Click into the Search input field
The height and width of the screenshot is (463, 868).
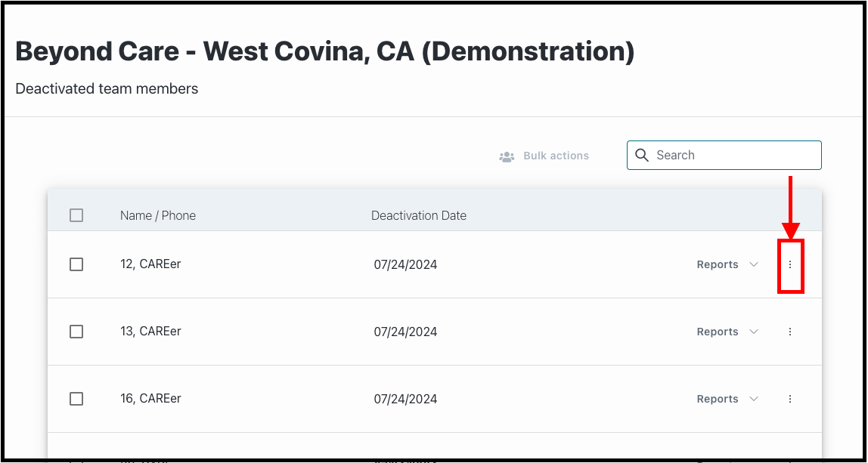point(724,156)
